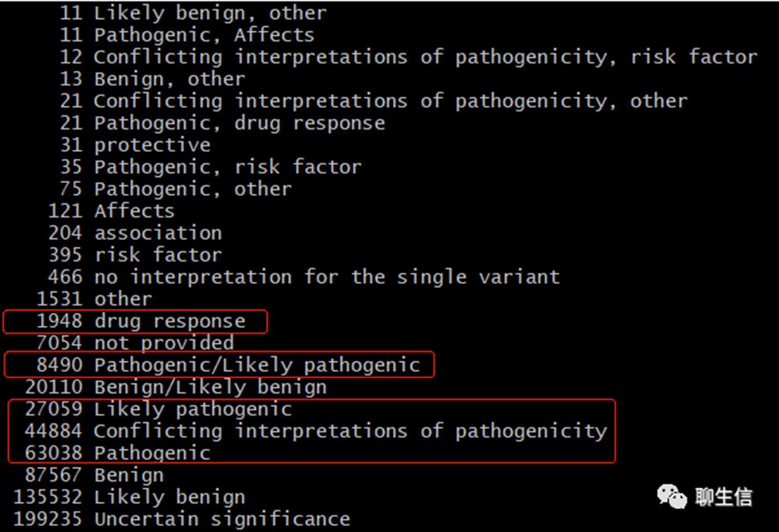Screen dimensions: 779x532
Task: Click the '135532 Likely benign' line
Action: [x=129, y=497]
